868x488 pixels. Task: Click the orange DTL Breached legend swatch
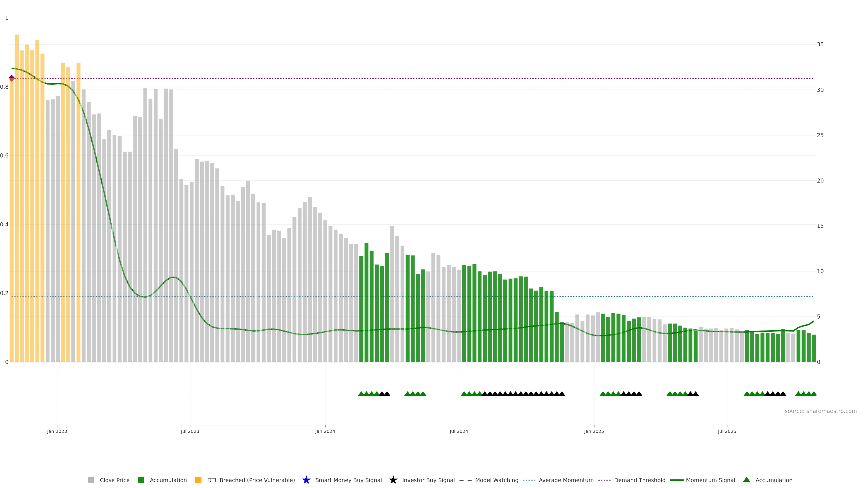pyautogui.click(x=198, y=480)
